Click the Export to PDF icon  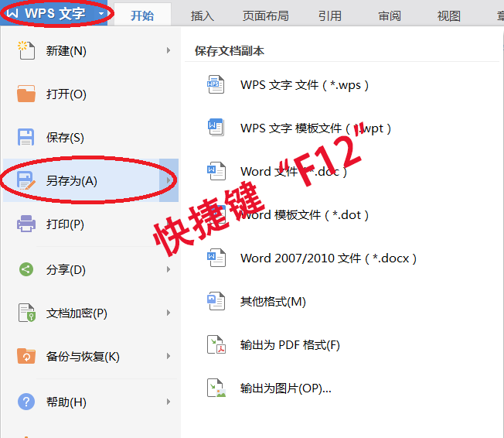click(x=216, y=344)
